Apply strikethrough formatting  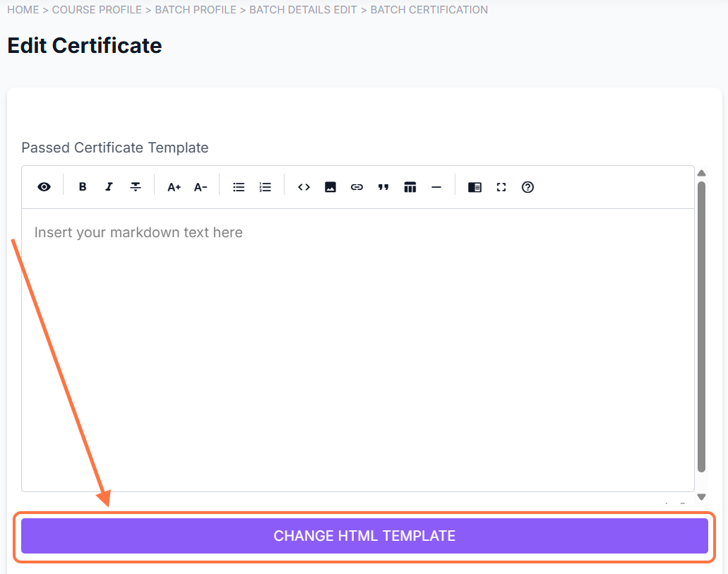pos(136,187)
